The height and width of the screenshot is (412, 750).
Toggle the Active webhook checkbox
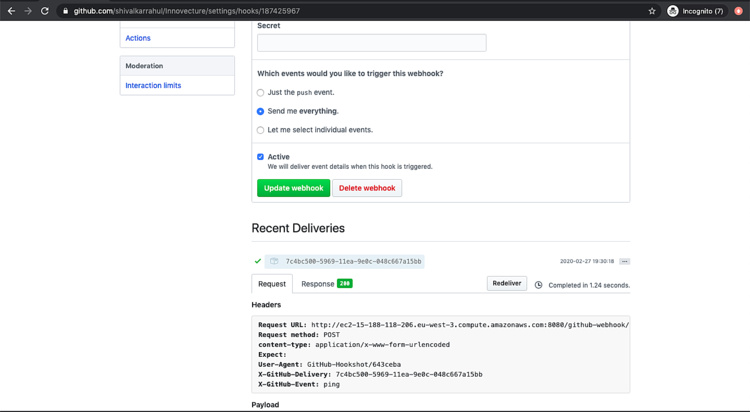click(261, 157)
